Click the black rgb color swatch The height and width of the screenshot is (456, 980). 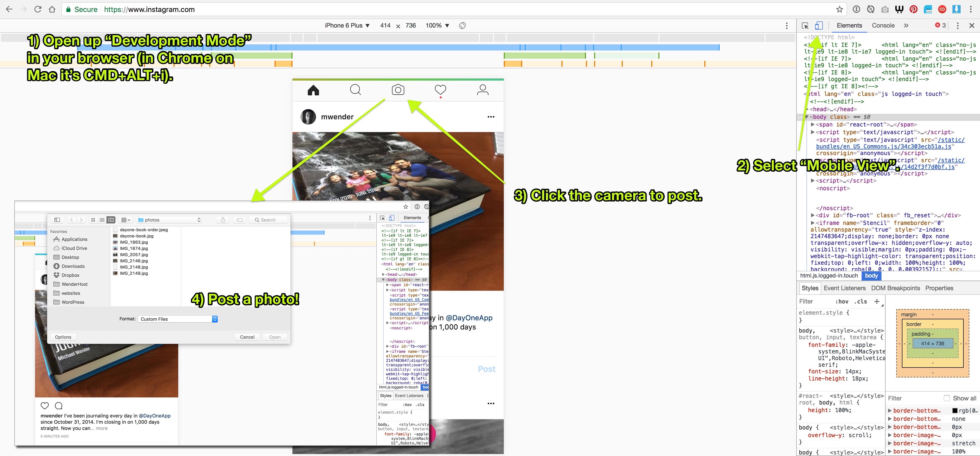pyautogui.click(x=954, y=411)
